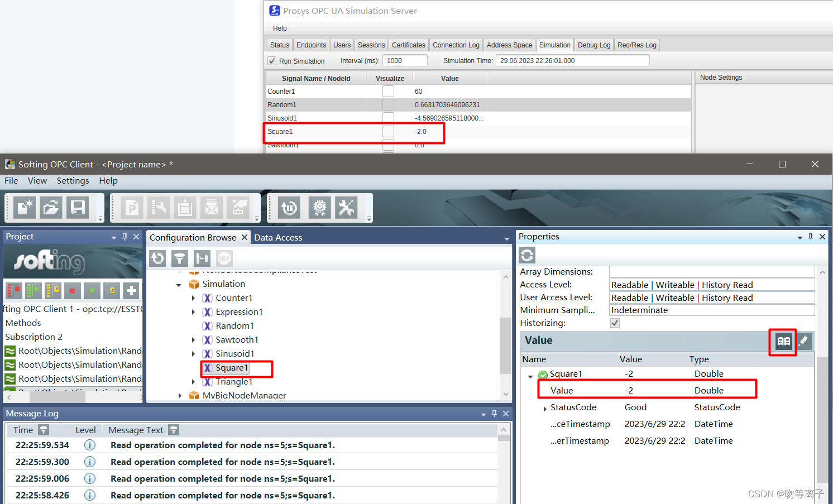Open the Certificates tab in Prosys
This screenshot has width=833, height=504.
(x=409, y=45)
